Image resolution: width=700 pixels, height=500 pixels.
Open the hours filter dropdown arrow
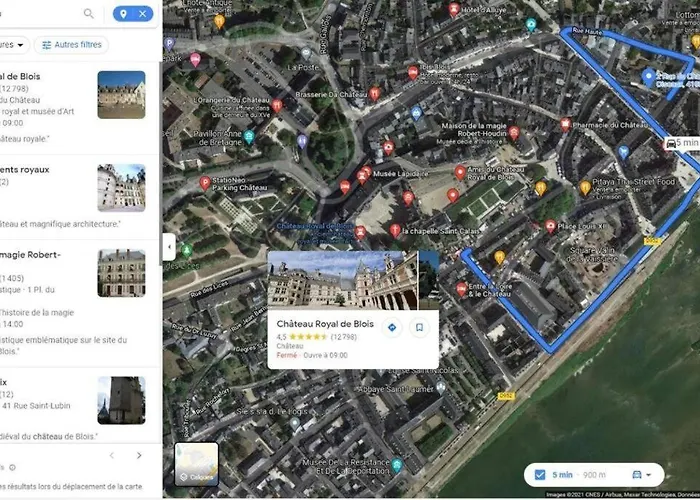pos(20,45)
